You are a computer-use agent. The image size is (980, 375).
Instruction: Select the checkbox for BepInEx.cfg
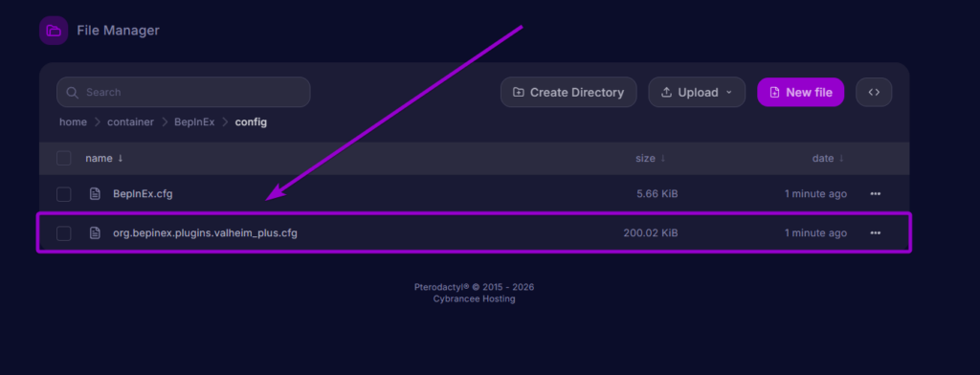(x=64, y=194)
